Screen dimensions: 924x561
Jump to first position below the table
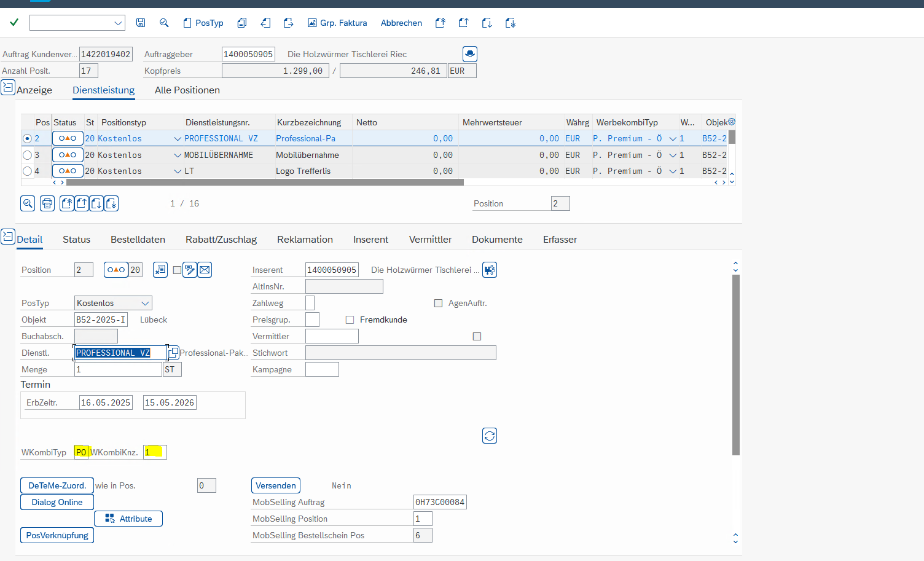[x=67, y=203]
